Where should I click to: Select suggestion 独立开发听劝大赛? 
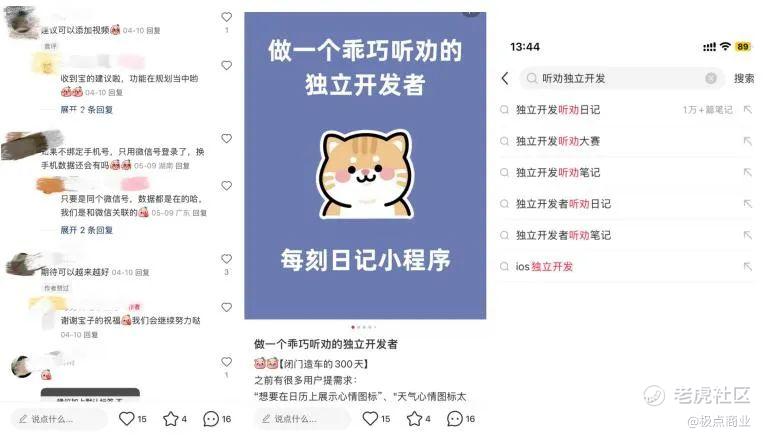point(626,141)
